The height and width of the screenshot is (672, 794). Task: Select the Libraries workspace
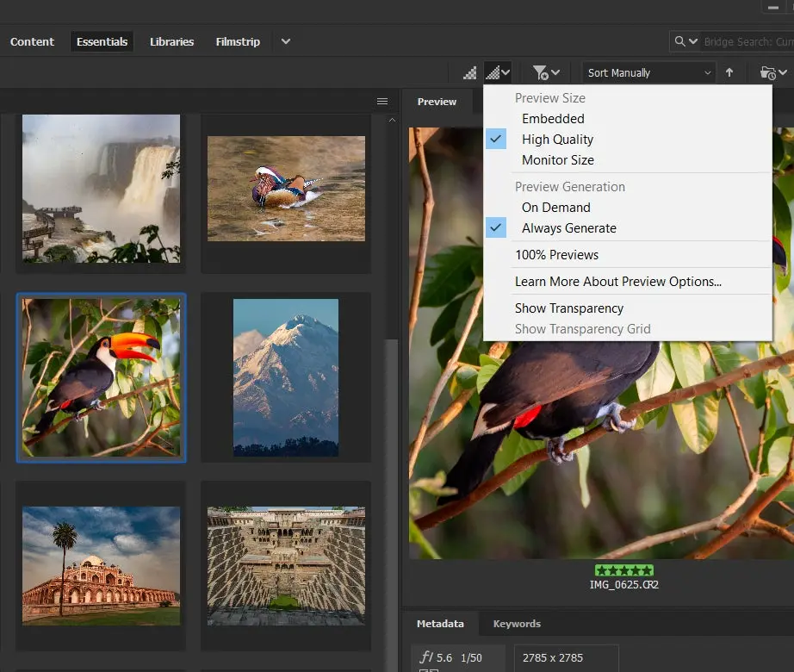pyautogui.click(x=171, y=40)
